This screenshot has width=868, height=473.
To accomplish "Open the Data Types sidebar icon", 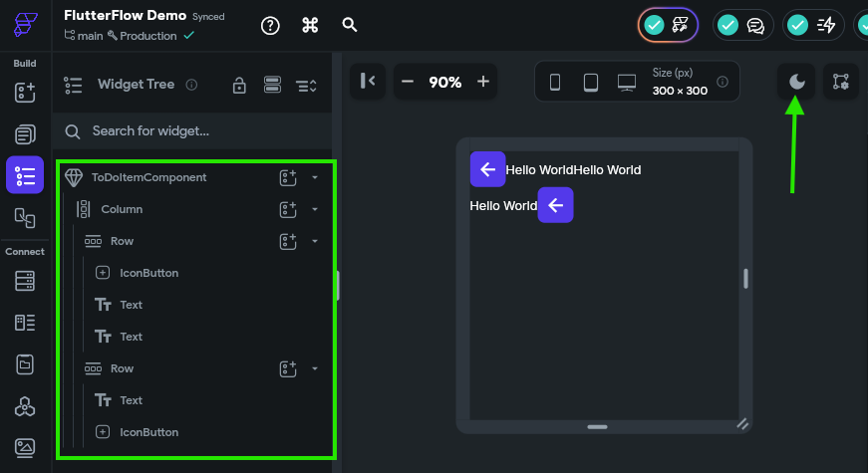I will click(x=25, y=323).
